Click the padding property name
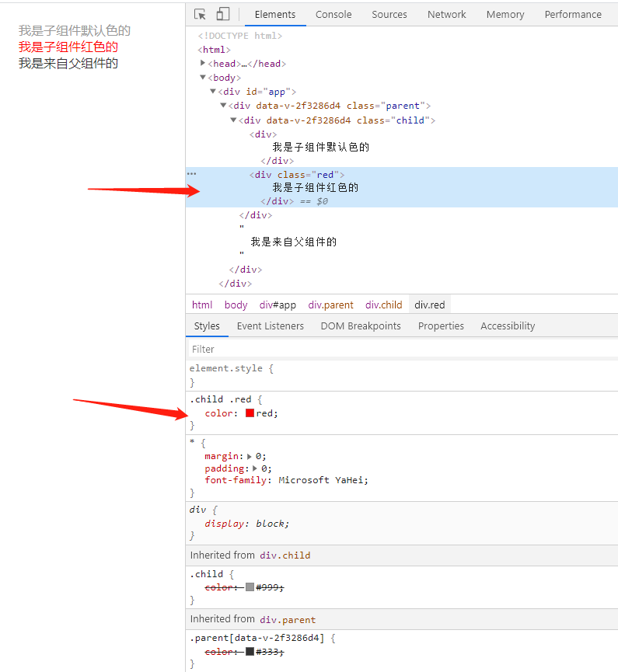 (225, 468)
